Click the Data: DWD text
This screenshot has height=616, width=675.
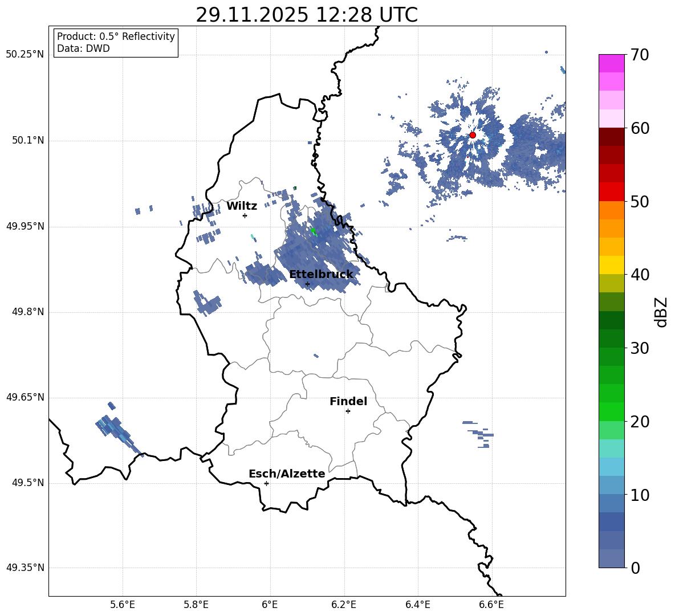pos(83,48)
